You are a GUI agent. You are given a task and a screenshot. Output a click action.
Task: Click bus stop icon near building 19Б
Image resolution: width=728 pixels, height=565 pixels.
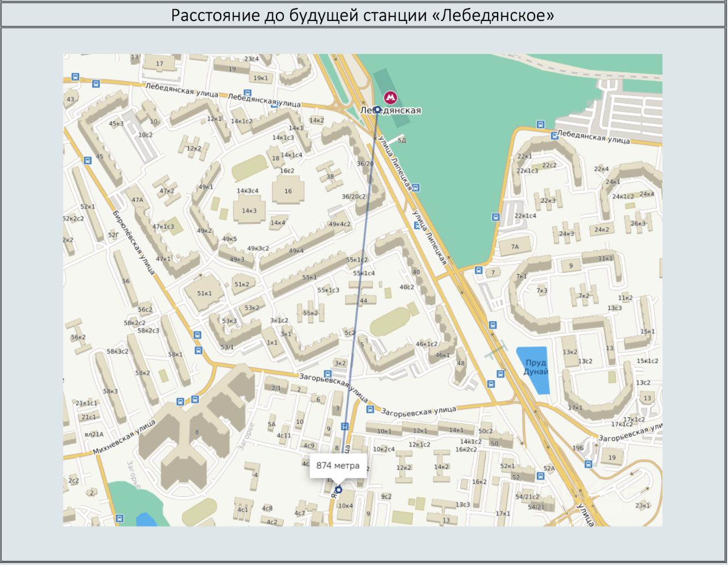point(588,464)
